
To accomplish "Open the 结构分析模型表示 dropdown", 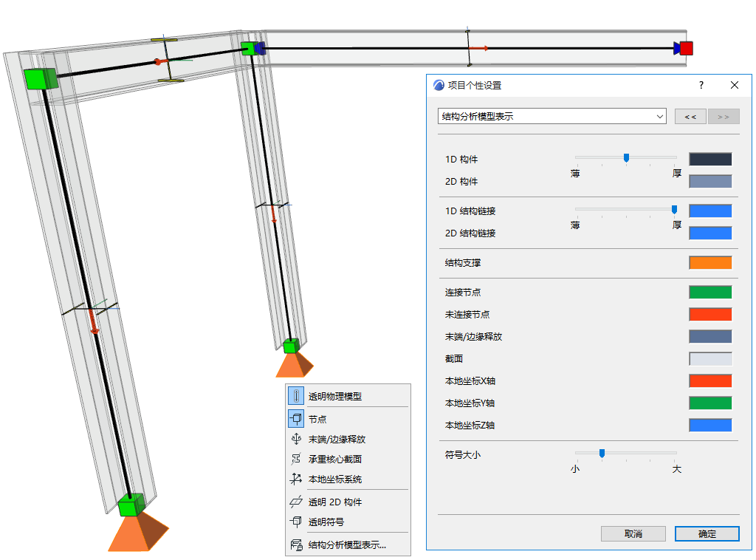I will (x=552, y=116).
